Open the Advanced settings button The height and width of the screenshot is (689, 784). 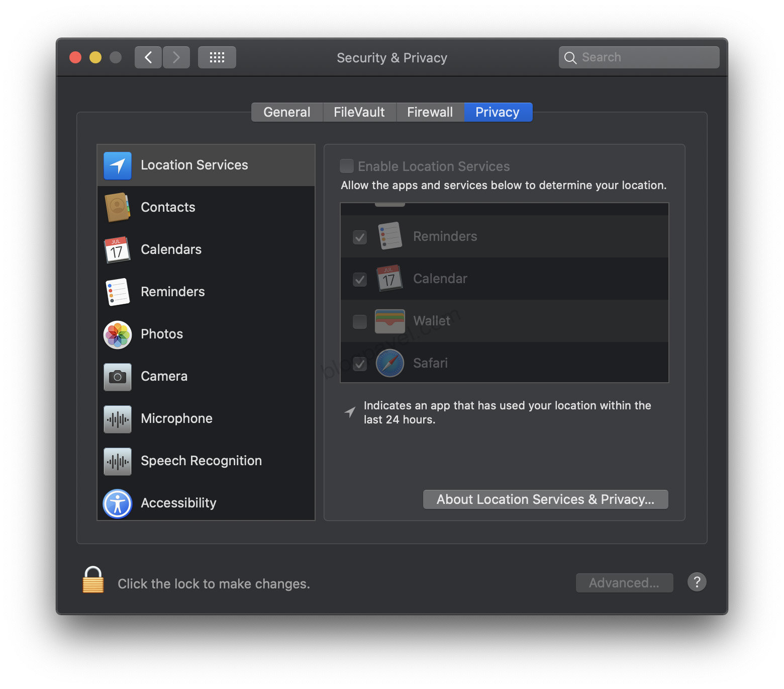pyautogui.click(x=624, y=582)
